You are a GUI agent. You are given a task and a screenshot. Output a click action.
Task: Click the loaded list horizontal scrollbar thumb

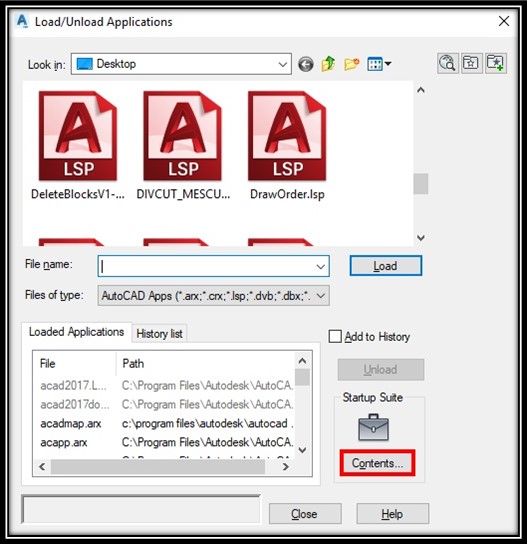(158, 467)
